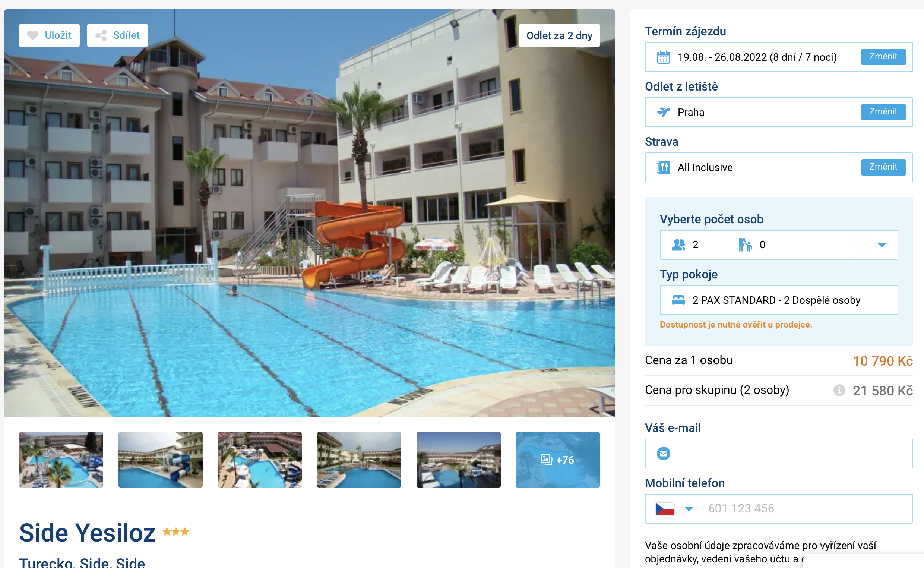
Task: Change departure airport Praha with Změnit
Action: [883, 112]
